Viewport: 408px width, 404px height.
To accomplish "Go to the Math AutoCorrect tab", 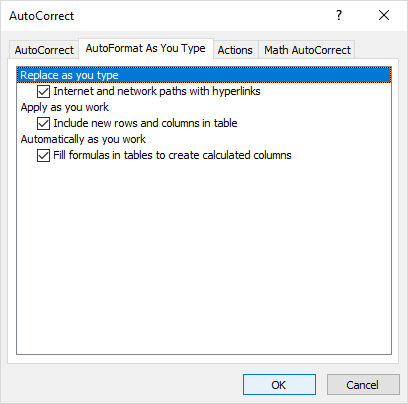I will coord(307,50).
